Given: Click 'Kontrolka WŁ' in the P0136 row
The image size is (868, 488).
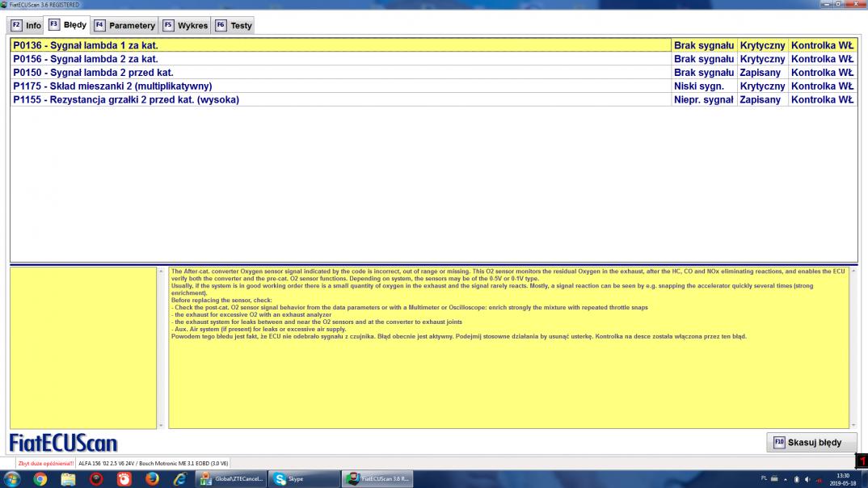Looking at the screenshot, I should (x=822, y=45).
